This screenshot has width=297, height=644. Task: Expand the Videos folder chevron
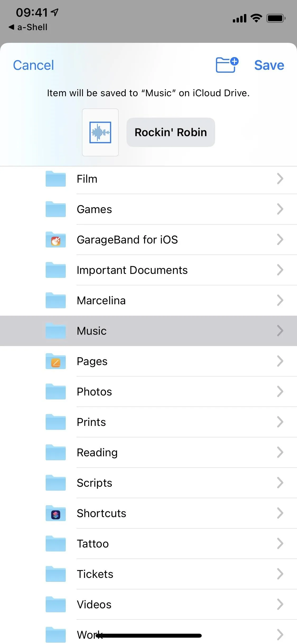pyautogui.click(x=280, y=604)
